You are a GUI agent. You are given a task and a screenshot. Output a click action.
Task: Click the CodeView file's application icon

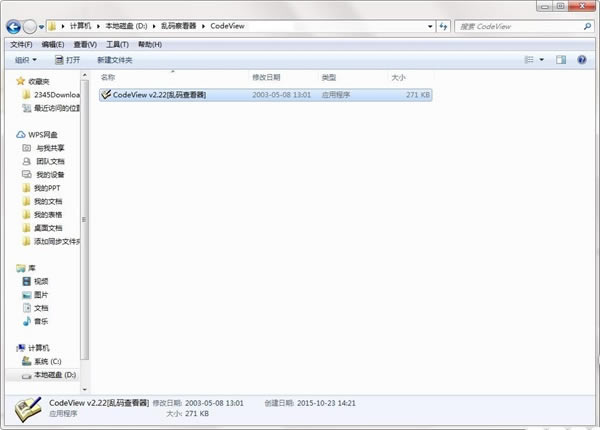click(106, 94)
